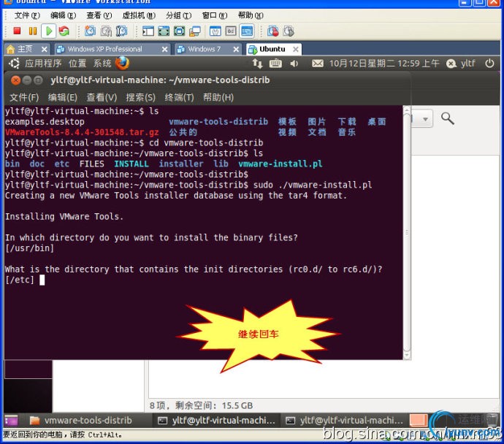Click the Capture Screen toolbar icon
Screen dimensions: 504x444
(x=273, y=31)
